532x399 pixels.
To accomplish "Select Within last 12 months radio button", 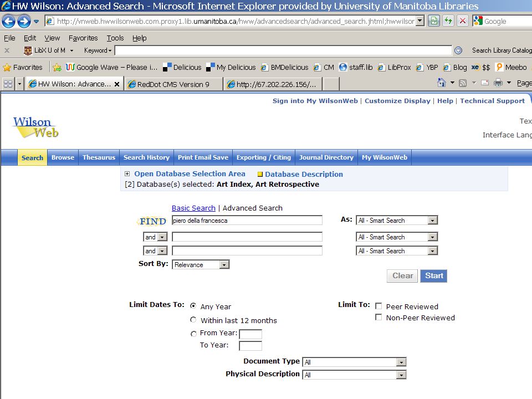I will [193, 320].
